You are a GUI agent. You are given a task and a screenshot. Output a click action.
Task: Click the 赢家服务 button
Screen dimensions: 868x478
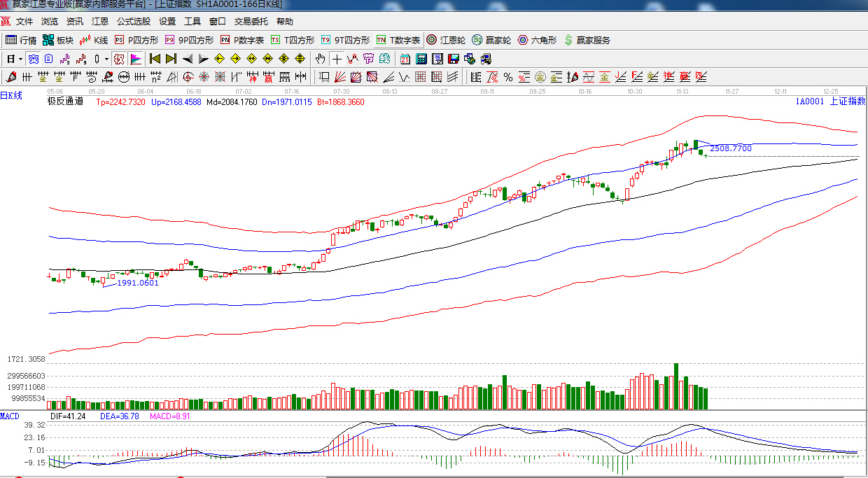point(587,40)
